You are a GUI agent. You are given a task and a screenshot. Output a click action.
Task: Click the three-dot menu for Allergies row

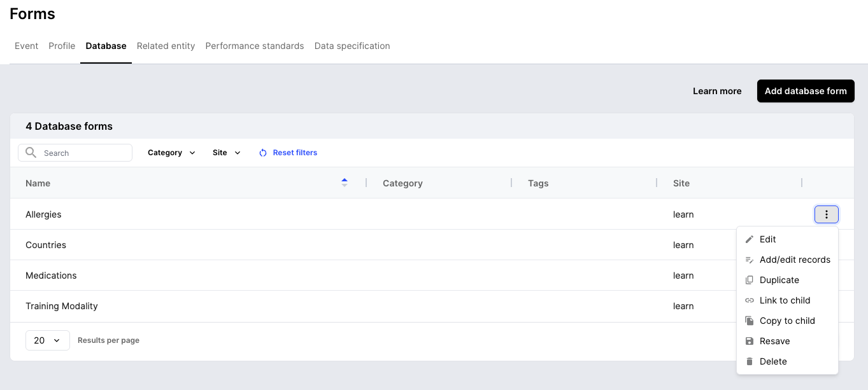click(x=826, y=214)
